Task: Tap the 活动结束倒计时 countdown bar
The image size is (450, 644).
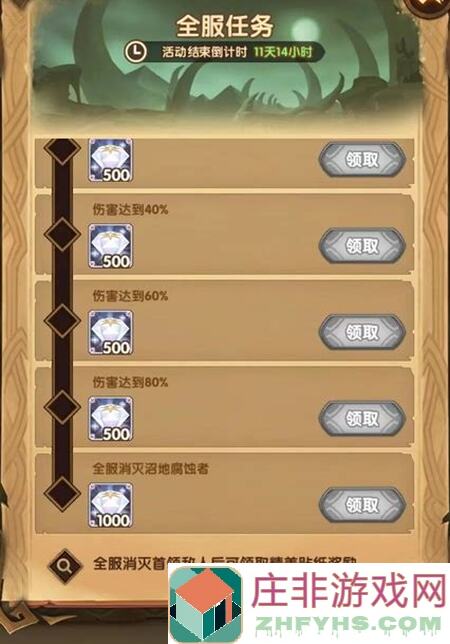Action: click(x=224, y=52)
